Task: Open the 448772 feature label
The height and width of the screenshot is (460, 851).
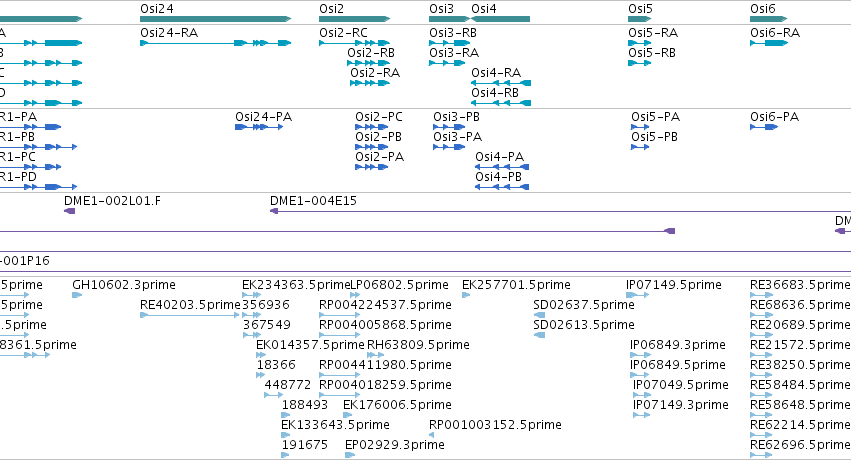Action: click(x=288, y=385)
